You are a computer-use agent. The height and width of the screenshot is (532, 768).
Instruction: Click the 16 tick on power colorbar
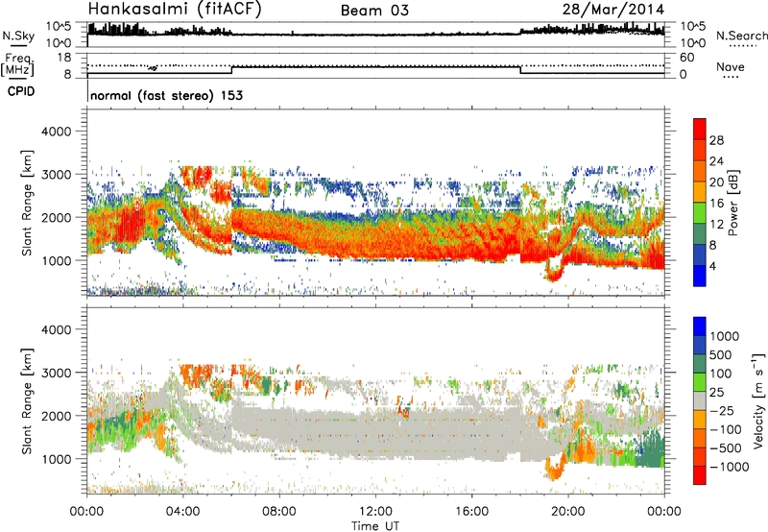click(x=716, y=204)
